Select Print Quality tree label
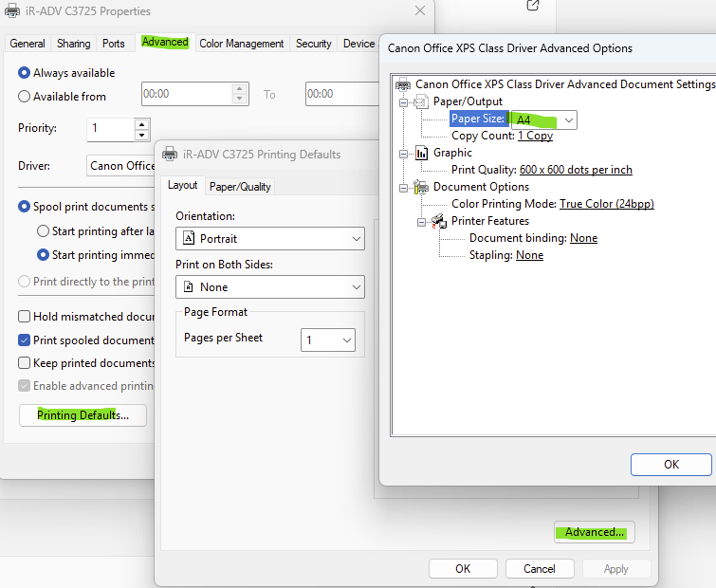 (484, 170)
